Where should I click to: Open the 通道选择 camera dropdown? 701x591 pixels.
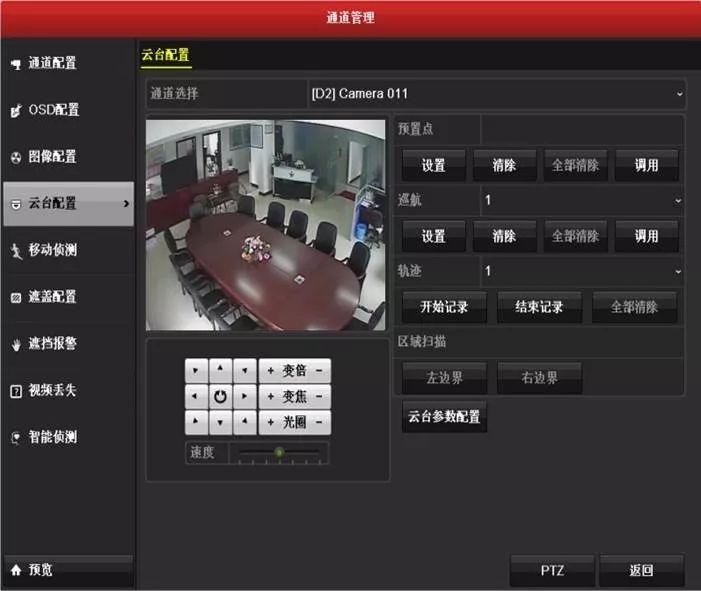pyautogui.click(x=496, y=94)
